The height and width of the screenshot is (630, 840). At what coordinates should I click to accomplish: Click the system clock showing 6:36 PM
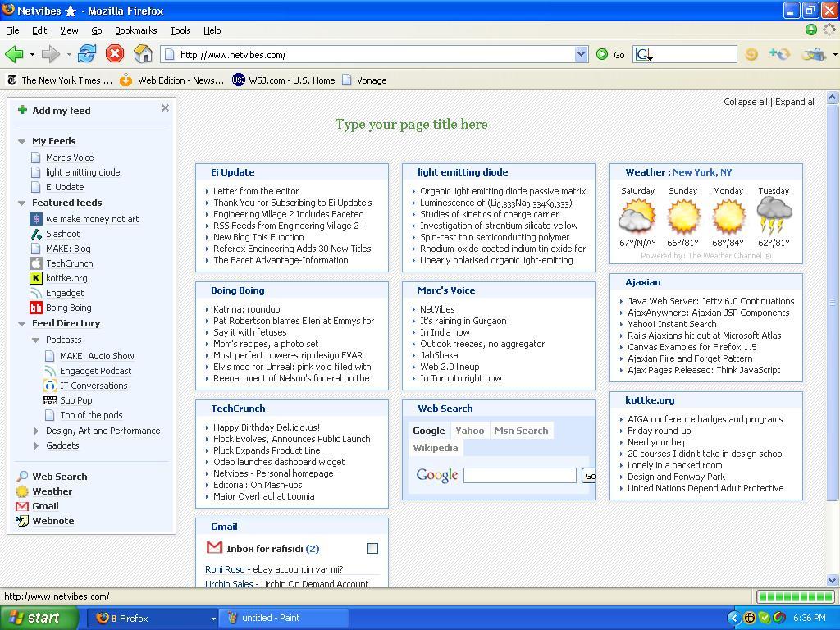coord(809,618)
